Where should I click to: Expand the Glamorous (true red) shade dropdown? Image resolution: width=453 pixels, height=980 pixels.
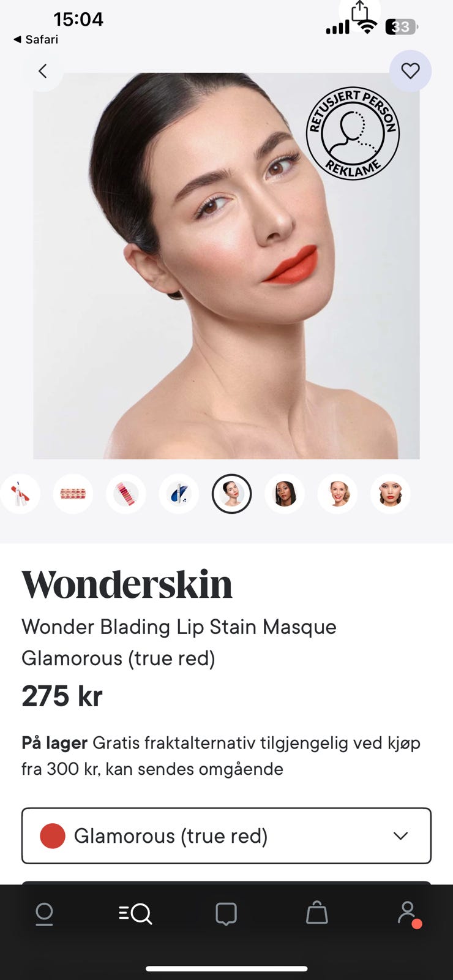point(226,835)
